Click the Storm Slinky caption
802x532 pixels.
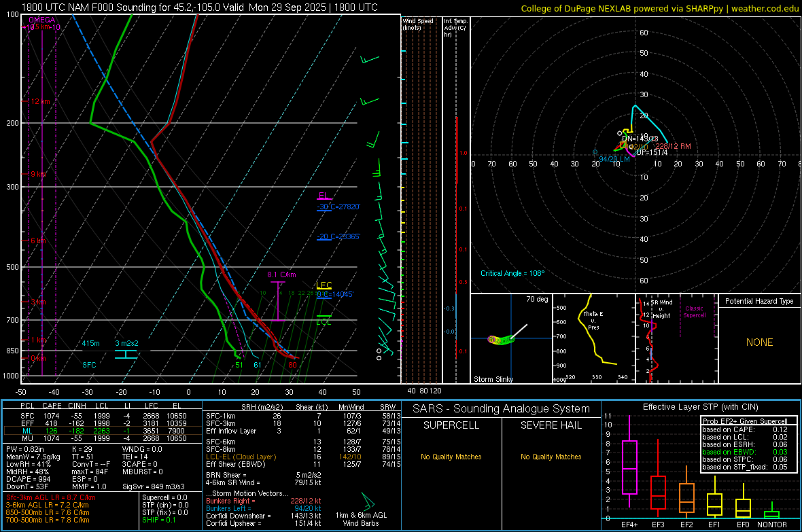point(493,379)
